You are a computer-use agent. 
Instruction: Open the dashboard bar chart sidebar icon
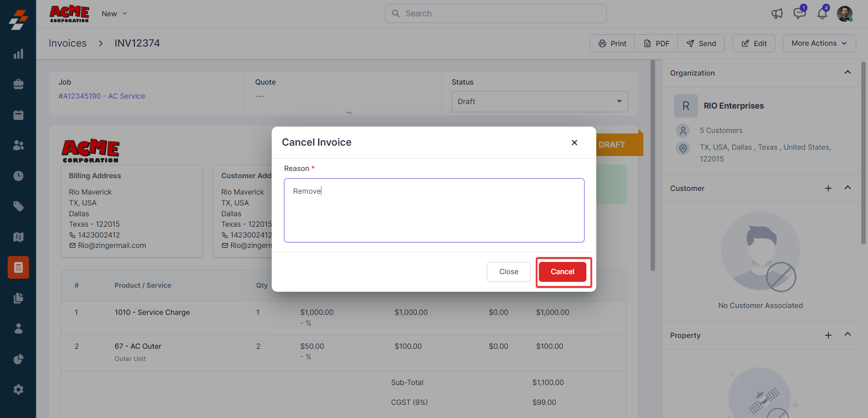coord(18,54)
